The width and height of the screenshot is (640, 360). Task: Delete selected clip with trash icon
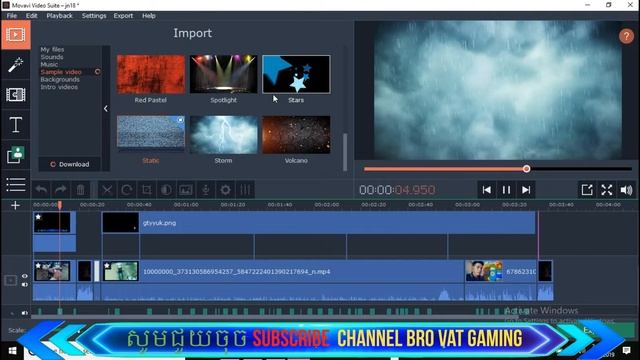click(80, 190)
